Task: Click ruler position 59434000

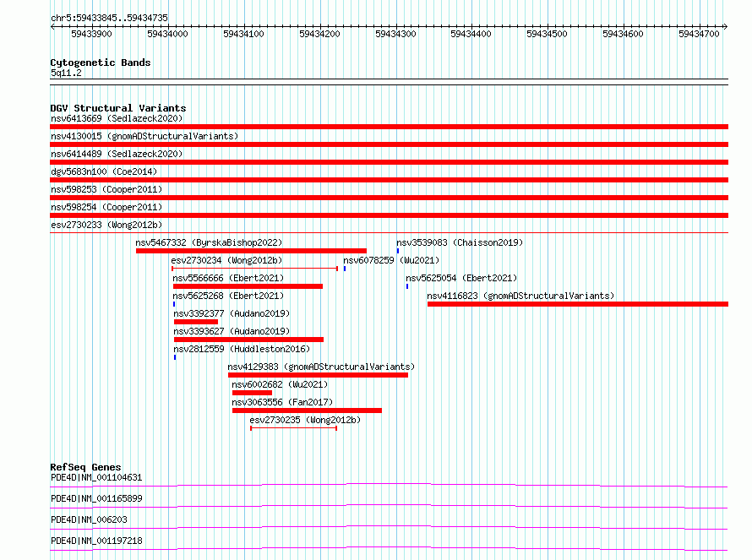Action: 167,34
